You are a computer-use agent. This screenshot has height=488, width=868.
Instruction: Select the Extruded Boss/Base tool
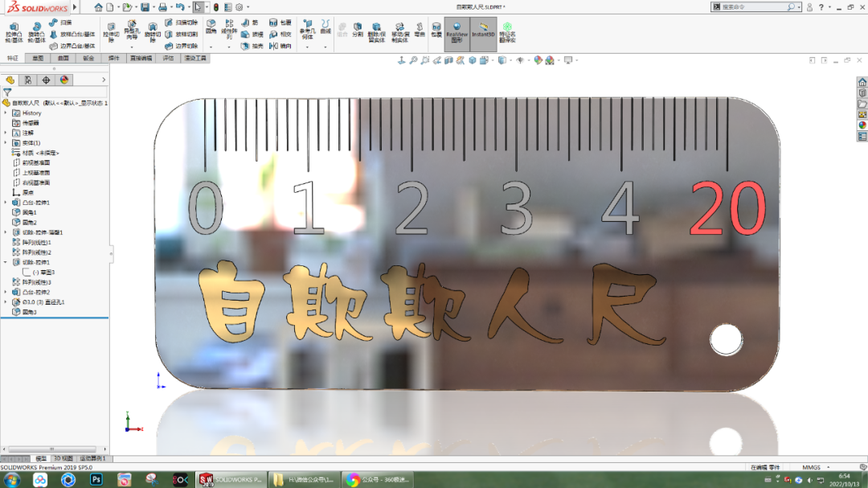click(x=13, y=31)
